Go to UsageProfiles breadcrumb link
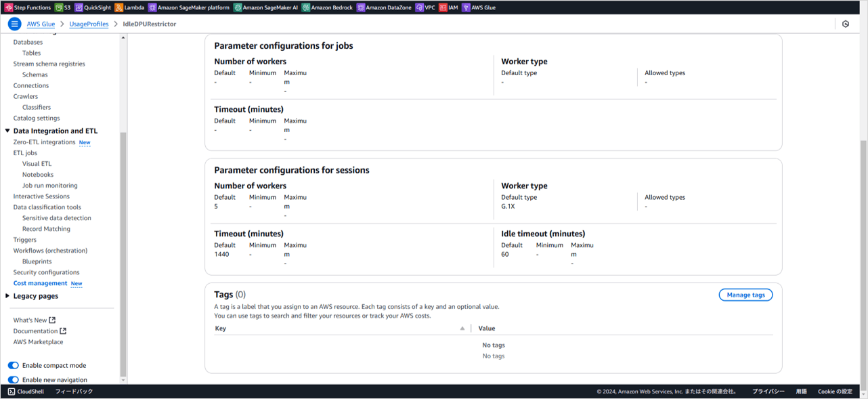 point(89,24)
